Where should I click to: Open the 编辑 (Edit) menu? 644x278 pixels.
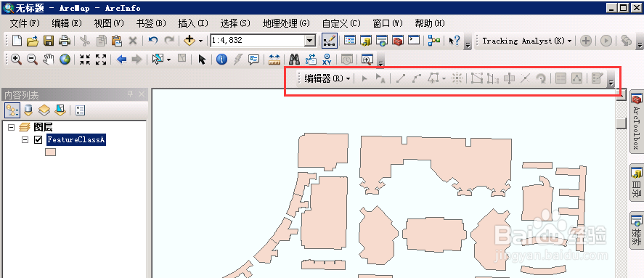coord(67,23)
